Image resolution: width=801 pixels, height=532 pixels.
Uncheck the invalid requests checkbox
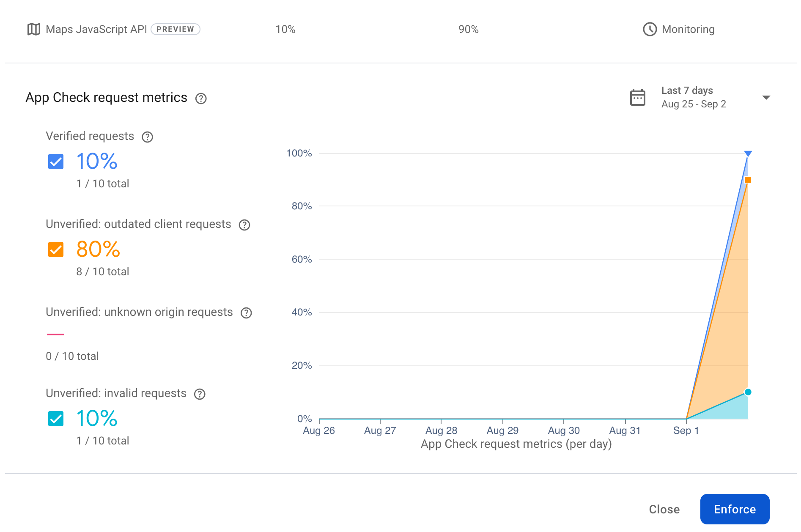click(x=55, y=419)
